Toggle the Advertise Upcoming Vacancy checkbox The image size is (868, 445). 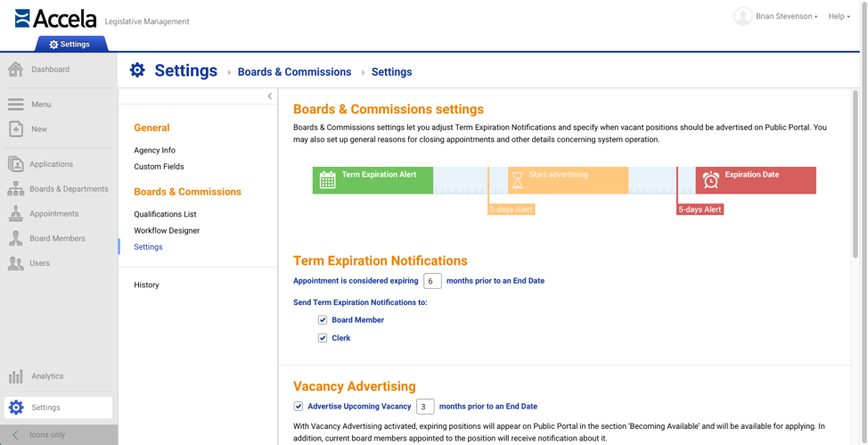coord(298,407)
